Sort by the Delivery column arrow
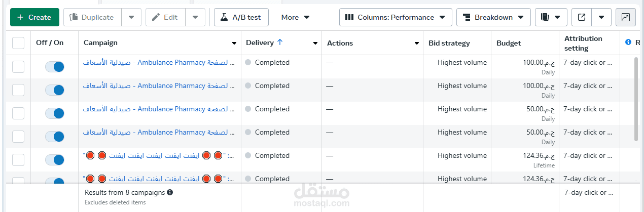The image size is (644, 212). 279,43
